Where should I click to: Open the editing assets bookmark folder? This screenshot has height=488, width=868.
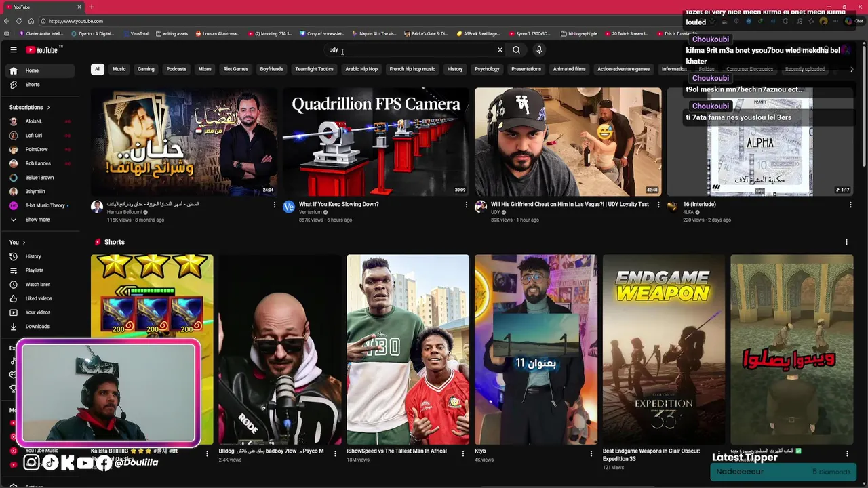[172, 33]
